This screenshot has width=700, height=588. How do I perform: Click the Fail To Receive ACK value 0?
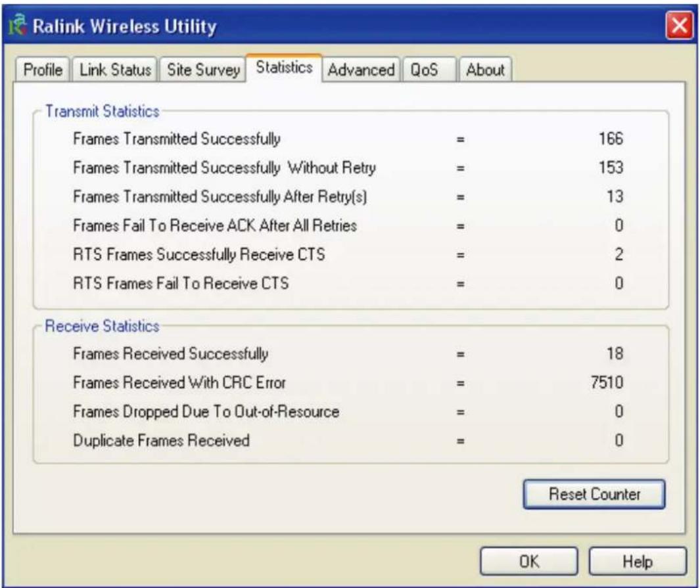(x=618, y=225)
